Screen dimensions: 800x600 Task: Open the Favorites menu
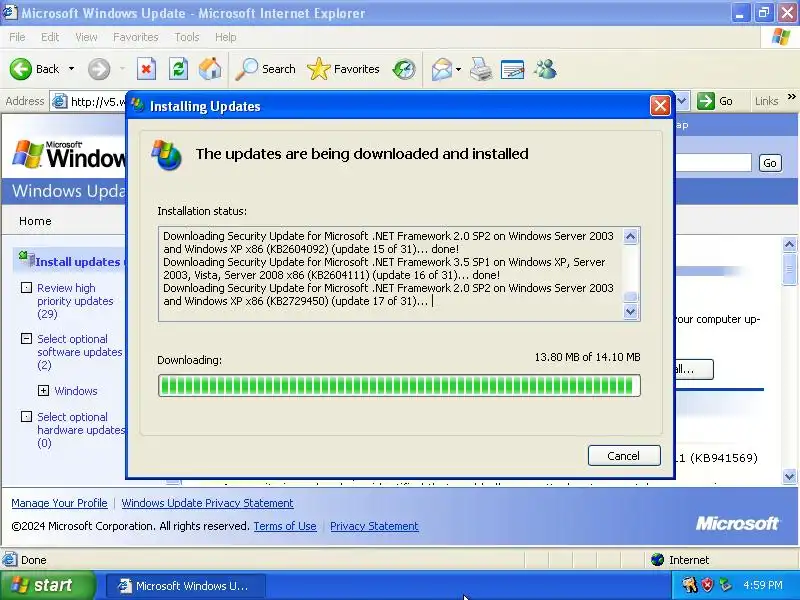135,37
